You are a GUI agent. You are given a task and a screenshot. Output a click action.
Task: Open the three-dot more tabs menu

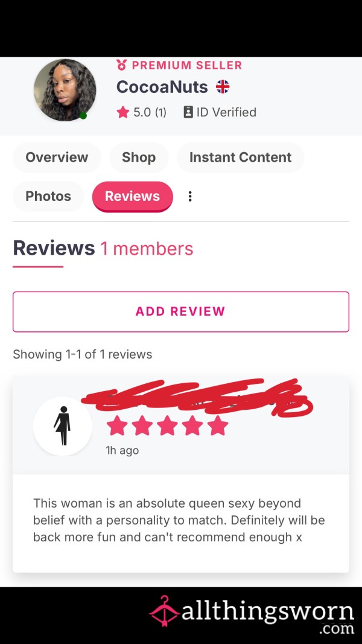click(189, 196)
